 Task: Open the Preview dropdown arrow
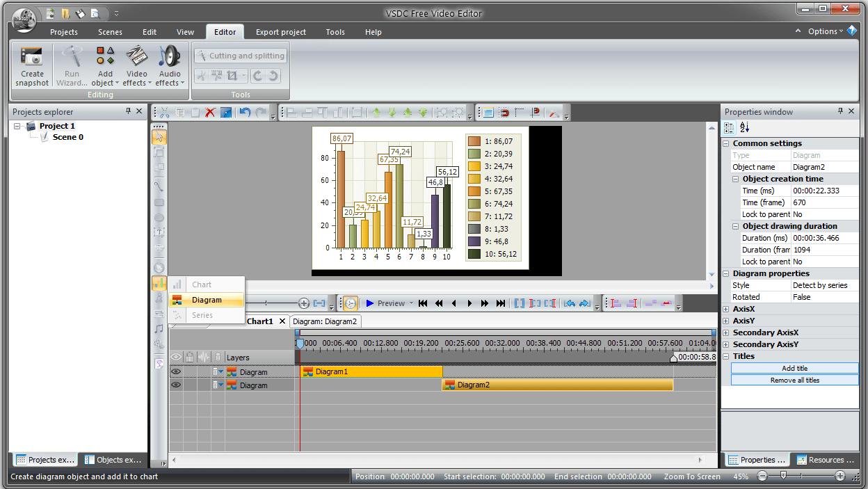point(411,303)
